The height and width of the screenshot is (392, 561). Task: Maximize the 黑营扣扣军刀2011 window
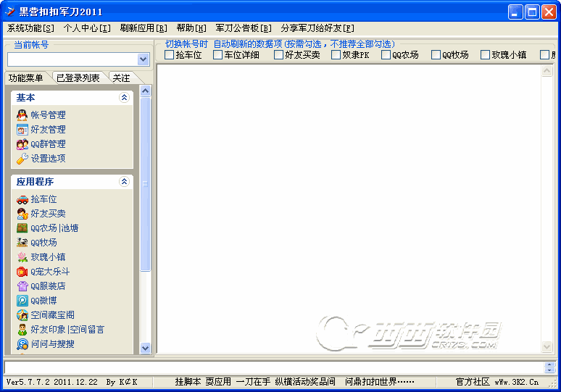[x=532, y=12]
